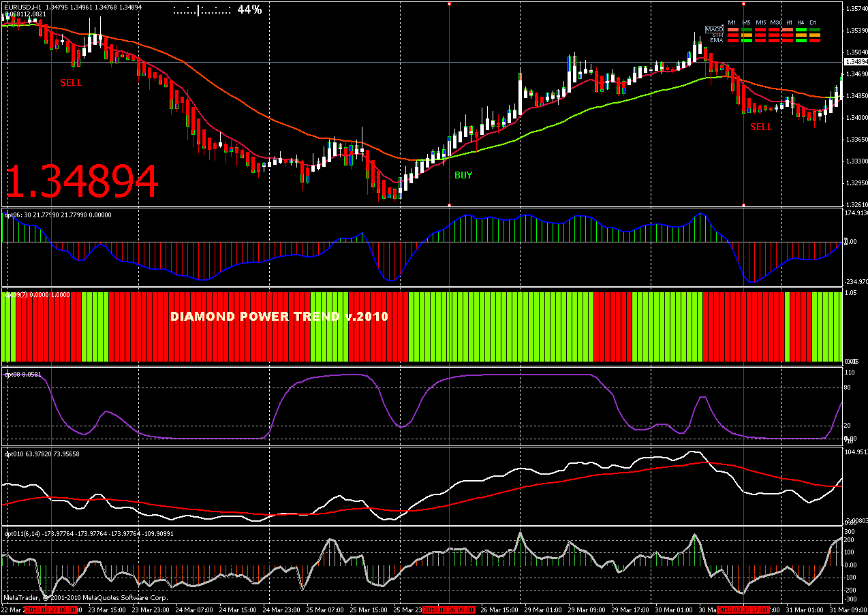The width and height of the screenshot is (868, 615).
Task: Click the 44% progress indicator at top
Action: pos(249,10)
